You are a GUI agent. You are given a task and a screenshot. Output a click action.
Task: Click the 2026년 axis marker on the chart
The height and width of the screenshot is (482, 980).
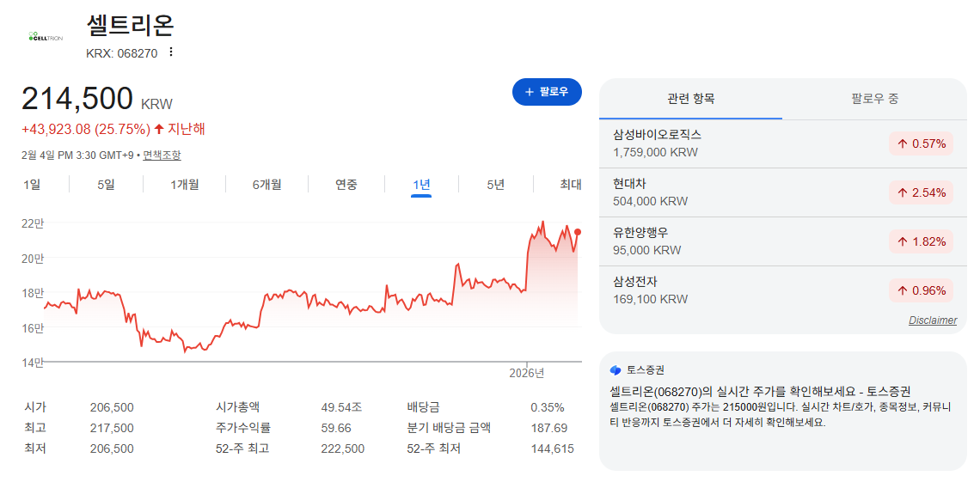[527, 373]
